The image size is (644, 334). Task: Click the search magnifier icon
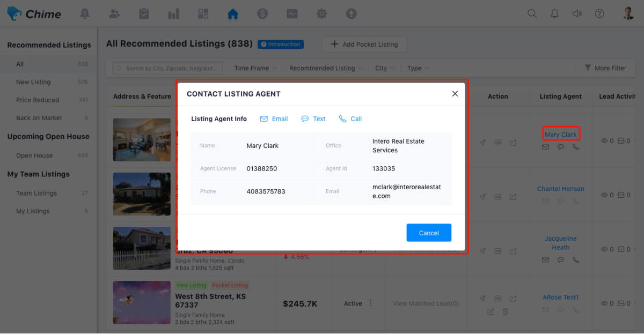pos(532,14)
